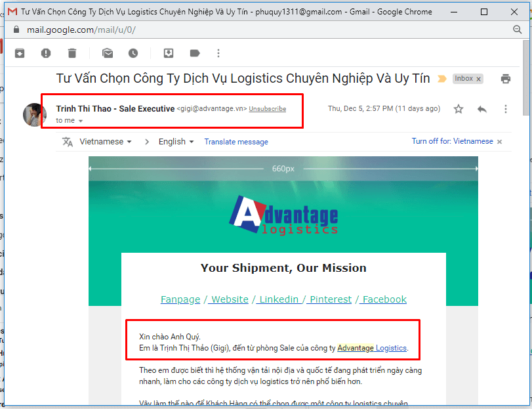532x409 pixels.
Task: Remove the Inbox label
Action: pos(480,78)
